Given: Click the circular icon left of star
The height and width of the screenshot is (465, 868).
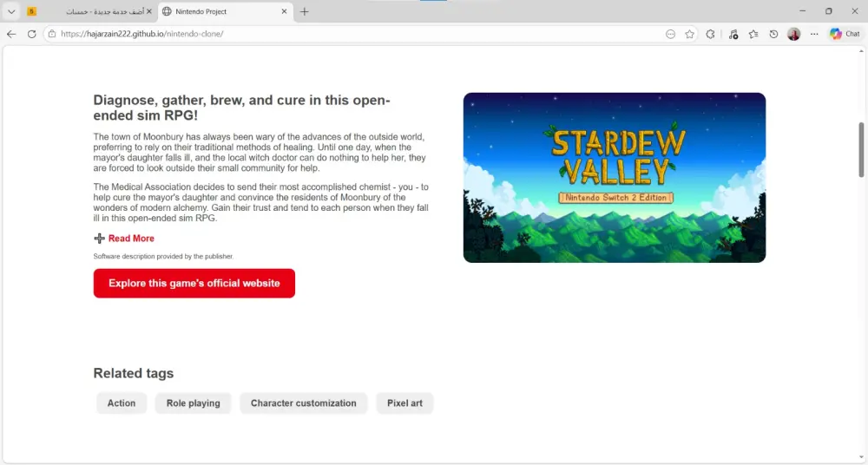Looking at the screenshot, I should 670,34.
